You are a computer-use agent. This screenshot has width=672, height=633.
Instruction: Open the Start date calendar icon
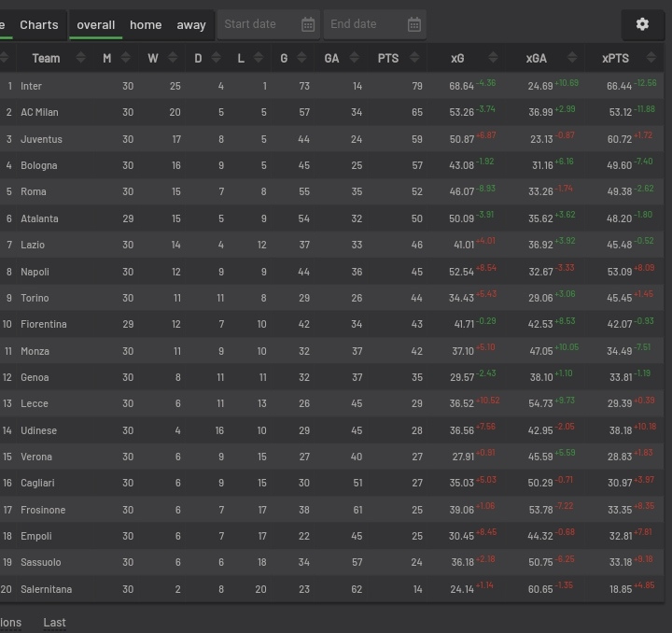(x=308, y=24)
